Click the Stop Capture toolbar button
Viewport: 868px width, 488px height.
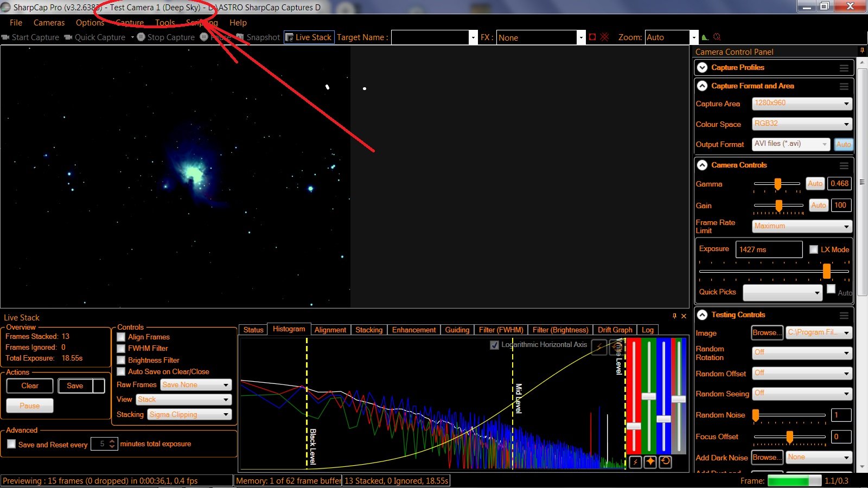(x=166, y=37)
